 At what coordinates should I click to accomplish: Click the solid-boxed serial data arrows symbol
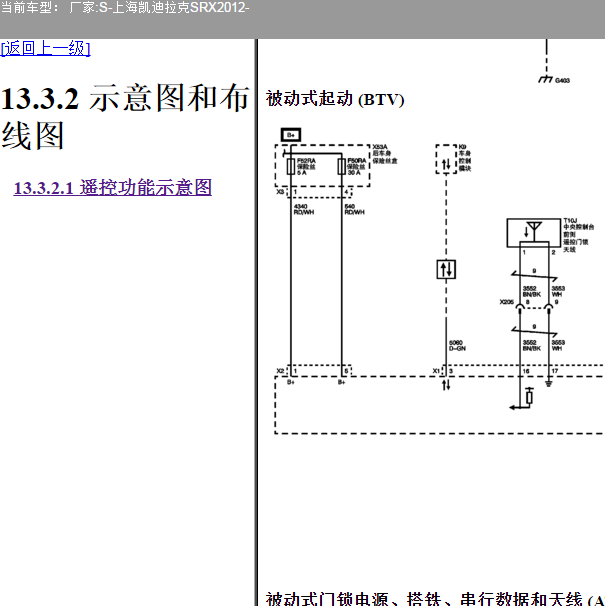point(446,269)
